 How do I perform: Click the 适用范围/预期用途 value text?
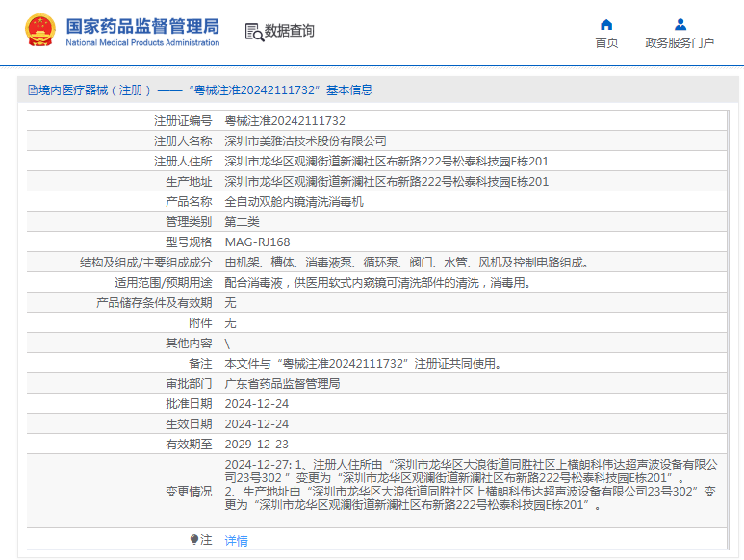[377, 283]
